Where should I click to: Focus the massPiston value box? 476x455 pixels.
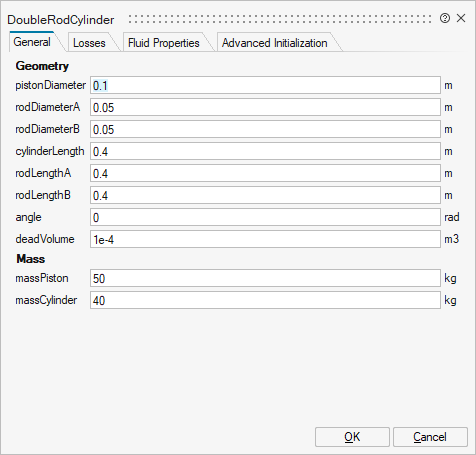pos(265,278)
